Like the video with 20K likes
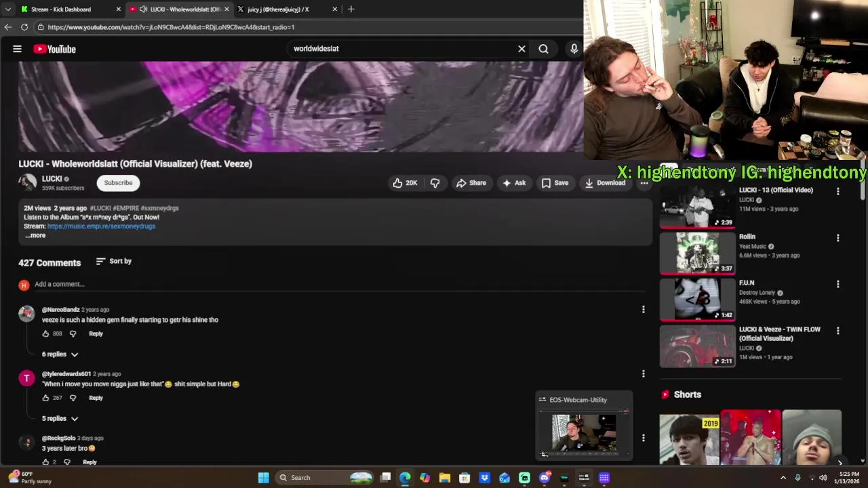This screenshot has width=868, height=488. pyautogui.click(x=405, y=183)
